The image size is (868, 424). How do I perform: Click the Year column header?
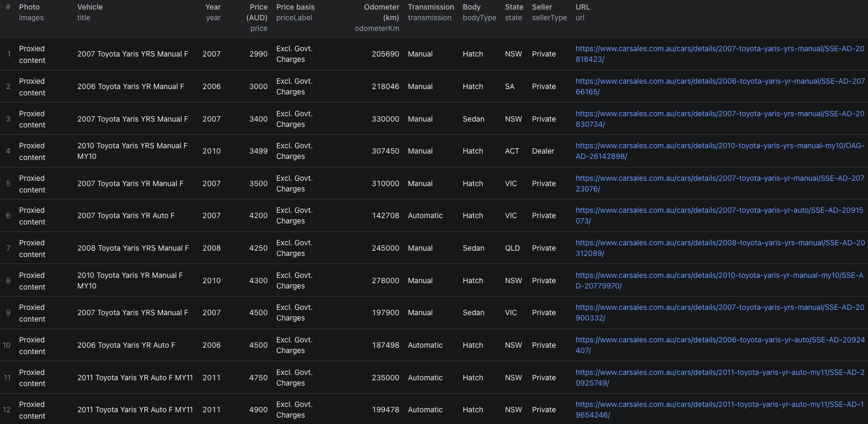click(213, 12)
